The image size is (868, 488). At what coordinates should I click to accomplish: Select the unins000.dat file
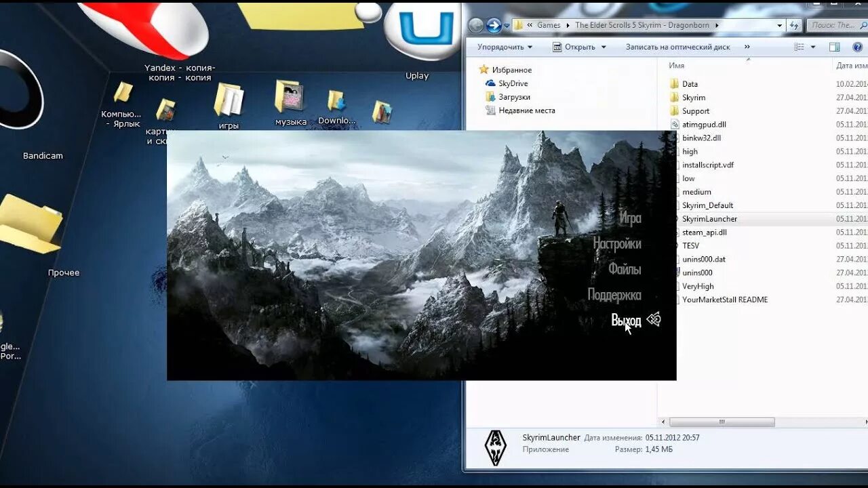click(x=704, y=259)
